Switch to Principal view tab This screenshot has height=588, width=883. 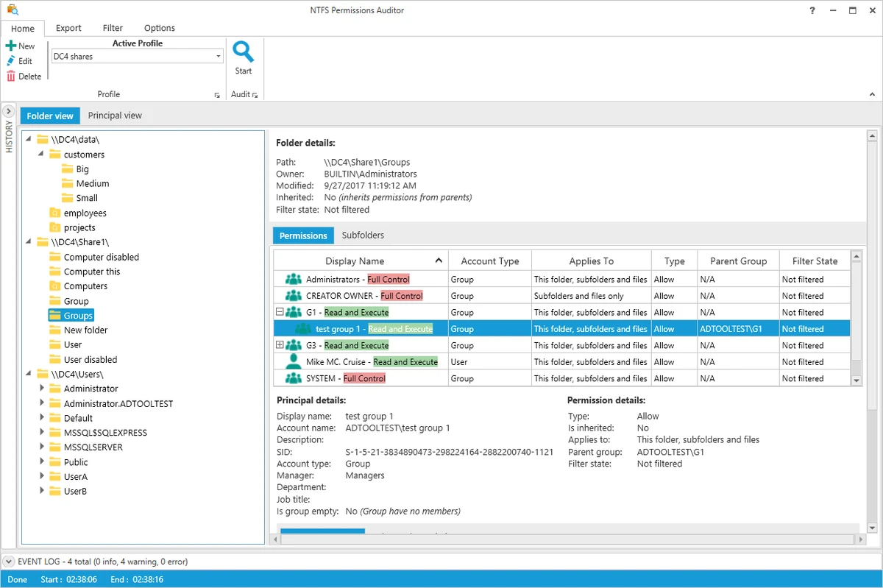[x=115, y=116]
